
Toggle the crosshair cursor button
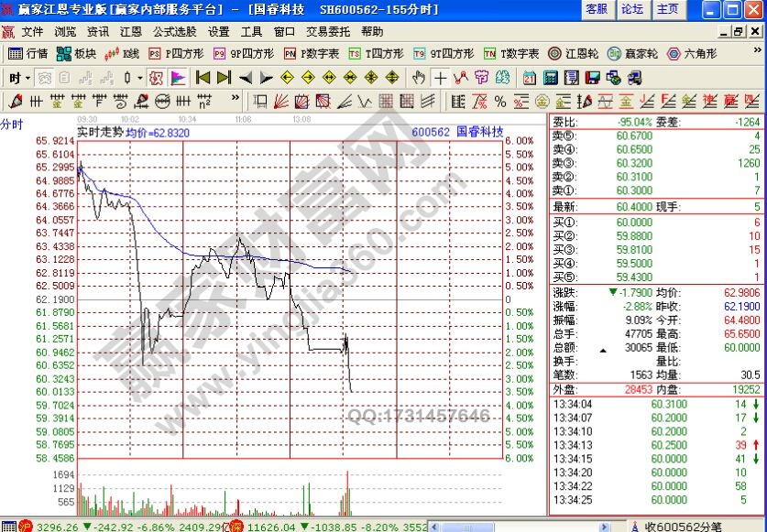click(x=440, y=78)
